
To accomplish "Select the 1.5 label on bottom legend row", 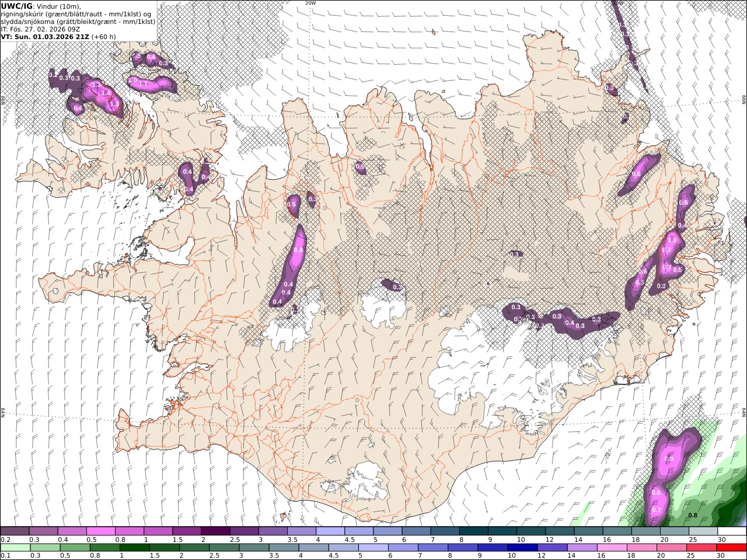I will (155, 556).
